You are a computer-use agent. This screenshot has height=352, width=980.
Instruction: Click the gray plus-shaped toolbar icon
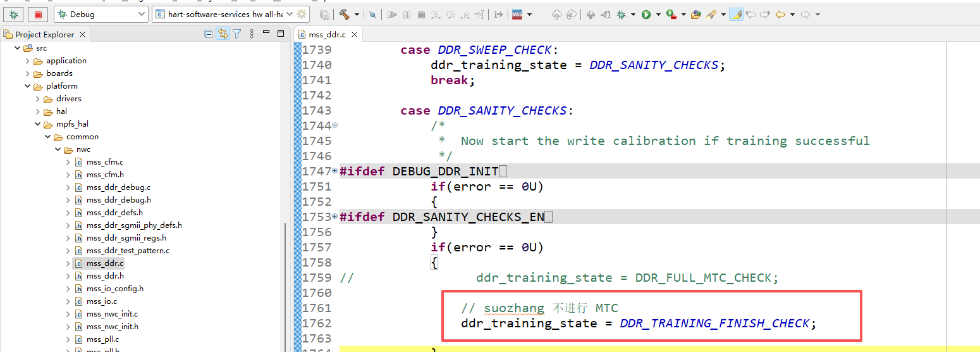[x=591, y=15]
